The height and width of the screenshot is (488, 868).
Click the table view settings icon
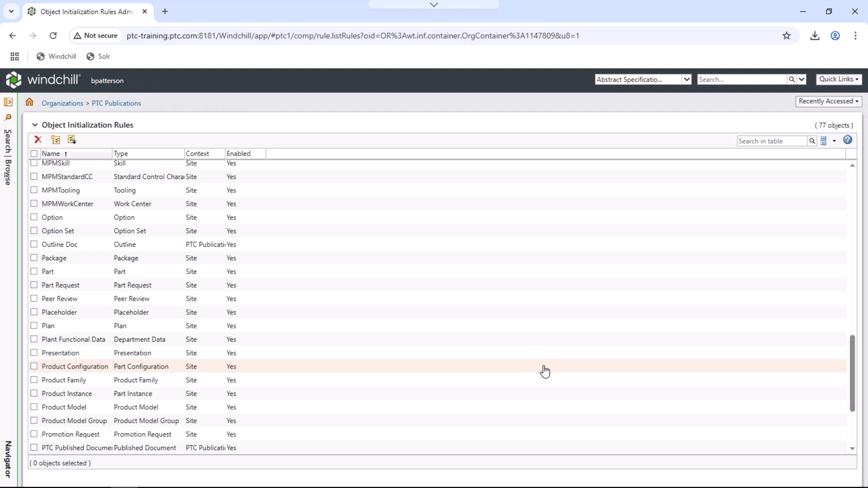tap(824, 141)
